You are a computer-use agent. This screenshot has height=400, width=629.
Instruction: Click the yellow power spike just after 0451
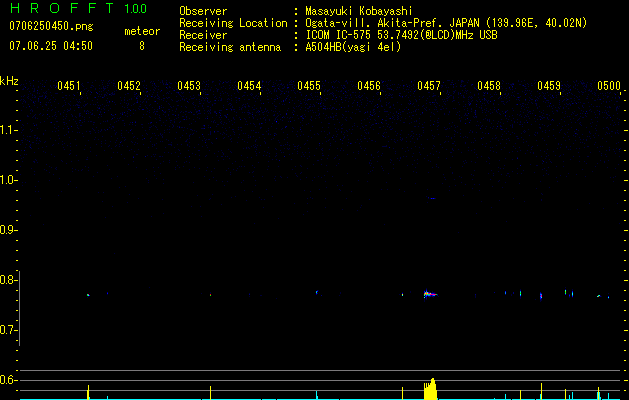point(88,392)
